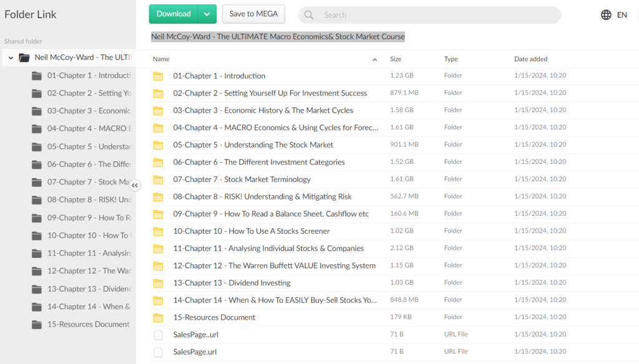
Task: Click the Save to MEGA button
Action: pos(253,13)
